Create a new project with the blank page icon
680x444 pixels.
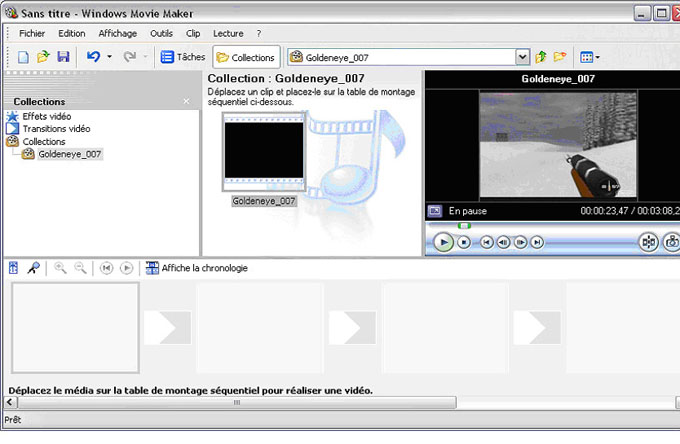click(23, 57)
